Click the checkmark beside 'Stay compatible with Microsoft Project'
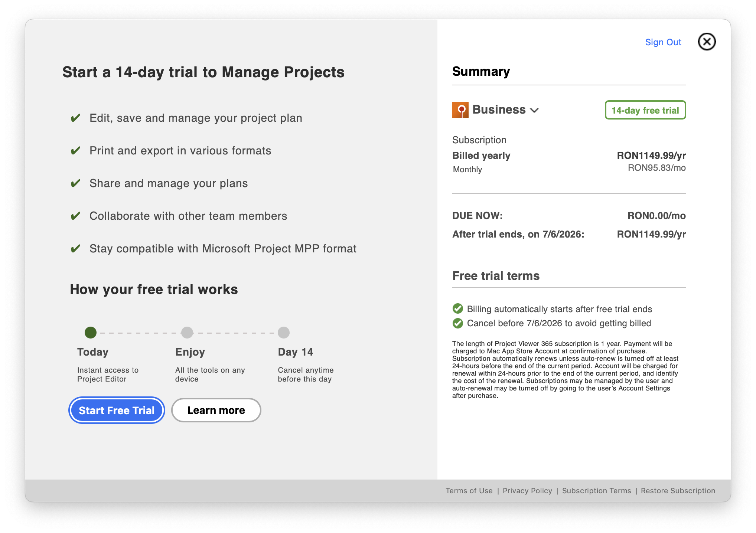Screen dimensions: 756x533 76,249
